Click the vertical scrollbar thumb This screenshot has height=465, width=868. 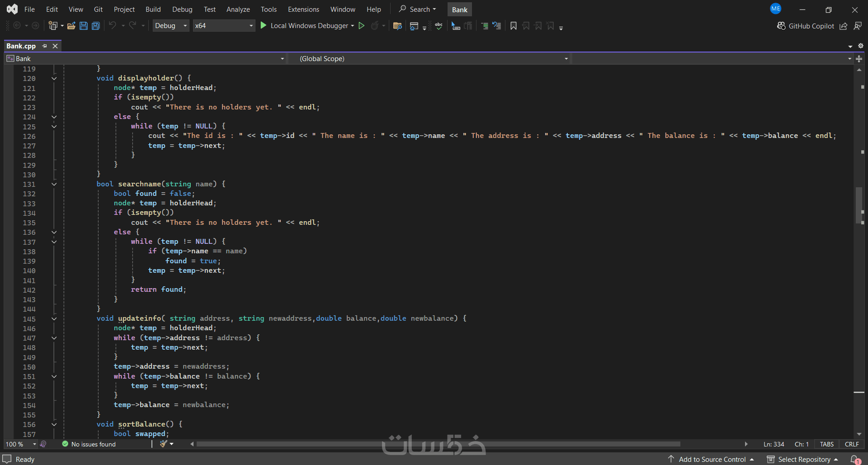pyautogui.click(x=859, y=205)
